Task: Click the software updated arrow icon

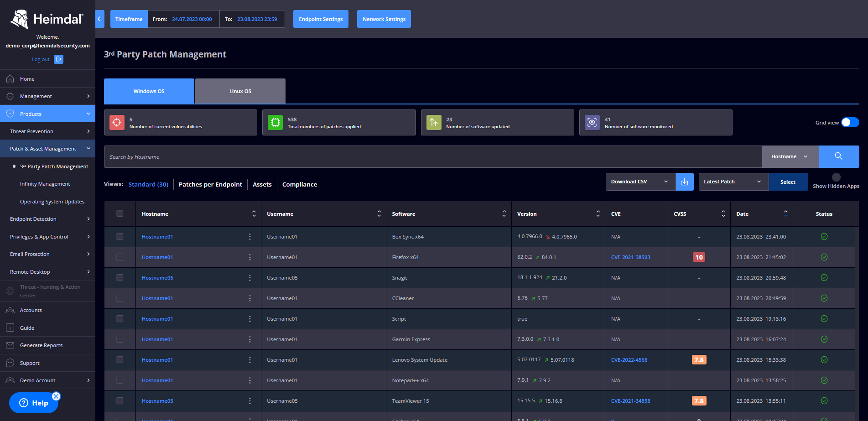Action: click(x=434, y=122)
